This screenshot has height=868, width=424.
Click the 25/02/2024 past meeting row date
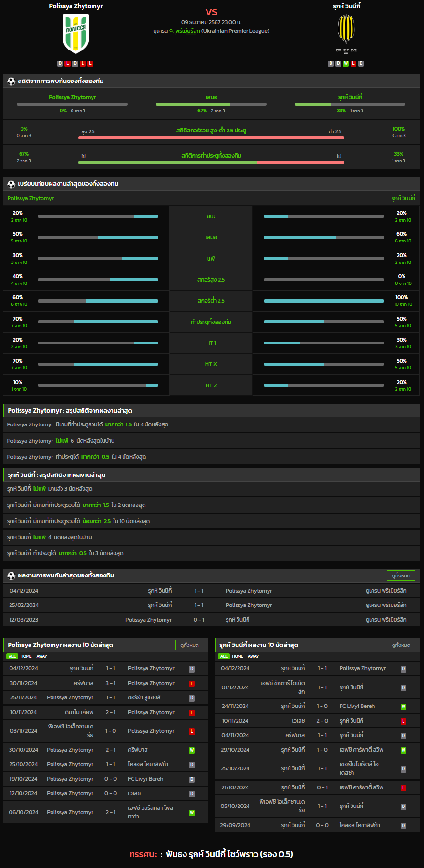[x=24, y=605]
